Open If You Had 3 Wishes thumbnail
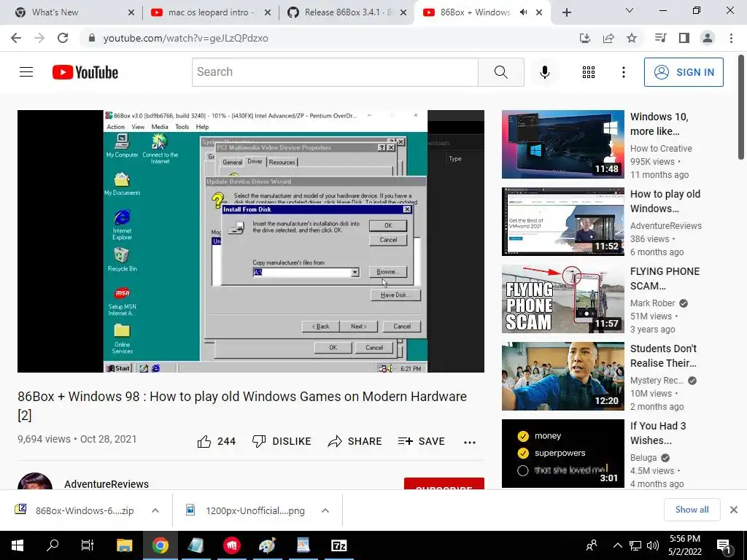Viewport: 747px width, 560px height. coord(562,454)
